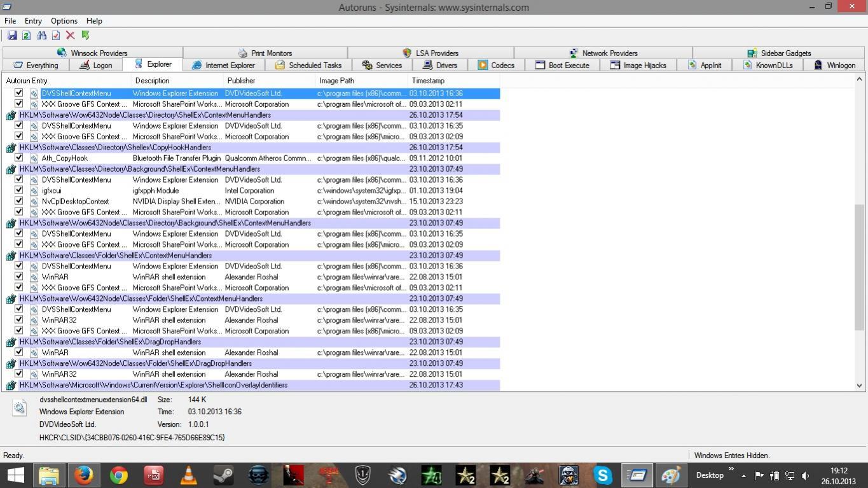The height and width of the screenshot is (488, 868).
Task: Uncheck the NvCplDesktopContext checkbox
Action: 18,201
